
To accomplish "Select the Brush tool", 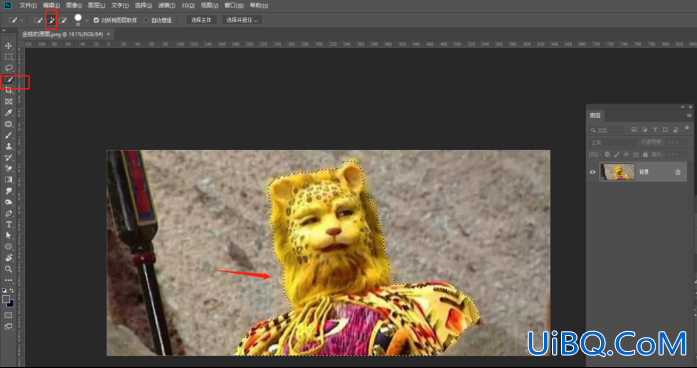I will [8, 135].
